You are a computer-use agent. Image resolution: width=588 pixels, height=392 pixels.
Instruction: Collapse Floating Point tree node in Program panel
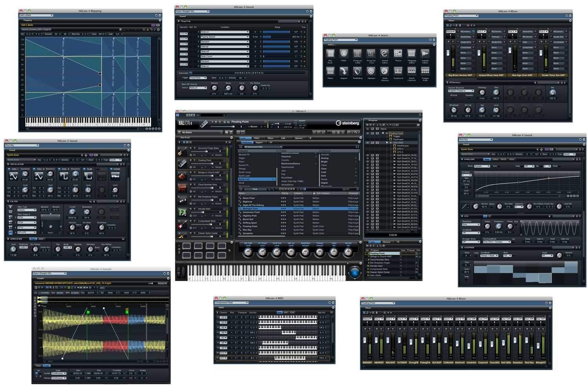pyautogui.click(x=383, y=133)
